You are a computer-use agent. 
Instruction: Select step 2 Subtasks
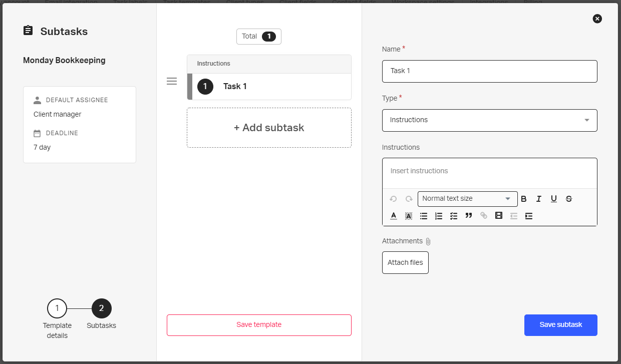tap(102, 308)
